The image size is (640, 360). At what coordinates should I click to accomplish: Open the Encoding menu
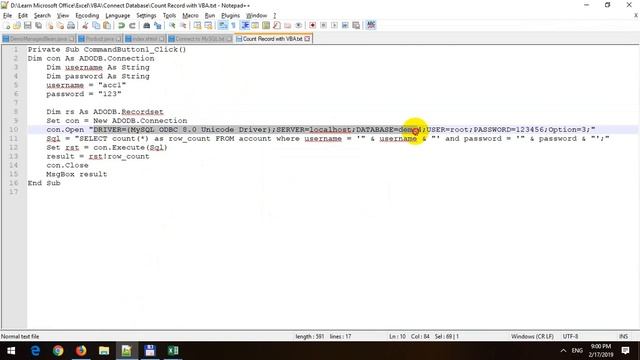point(87,16)
